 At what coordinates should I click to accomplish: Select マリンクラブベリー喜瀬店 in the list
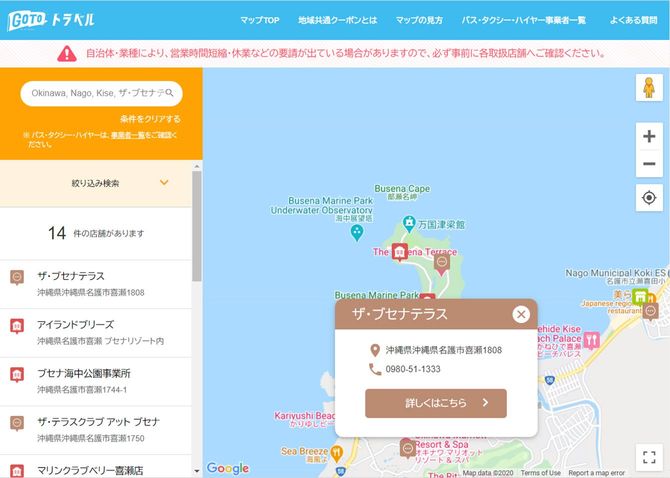(x=96, y=466)
